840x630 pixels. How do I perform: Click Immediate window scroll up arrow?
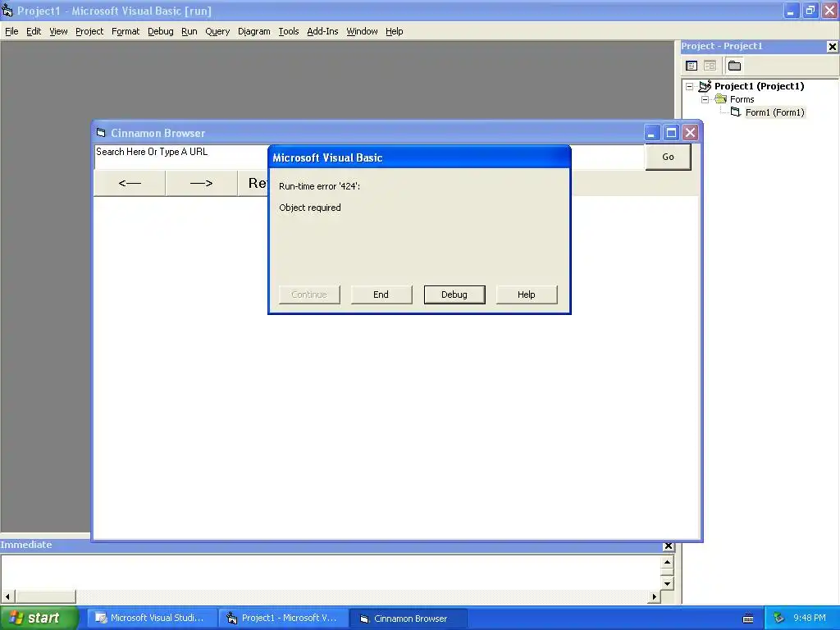667,562
